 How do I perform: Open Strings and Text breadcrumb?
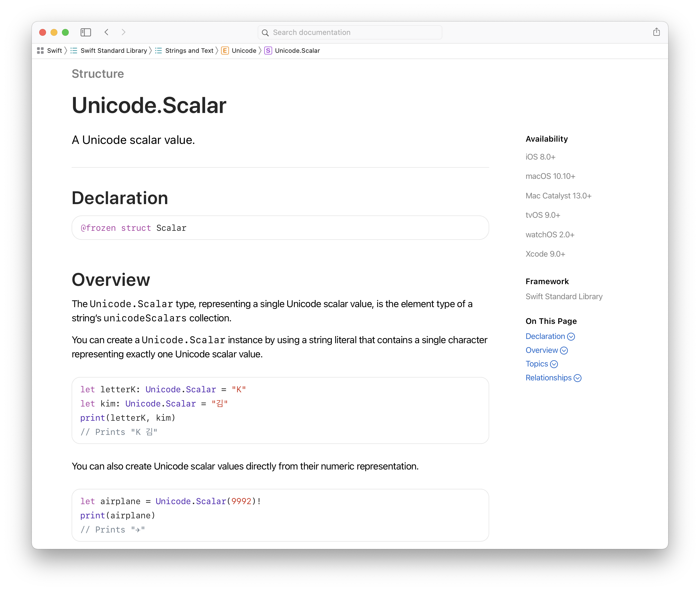[x=189, y=51]
